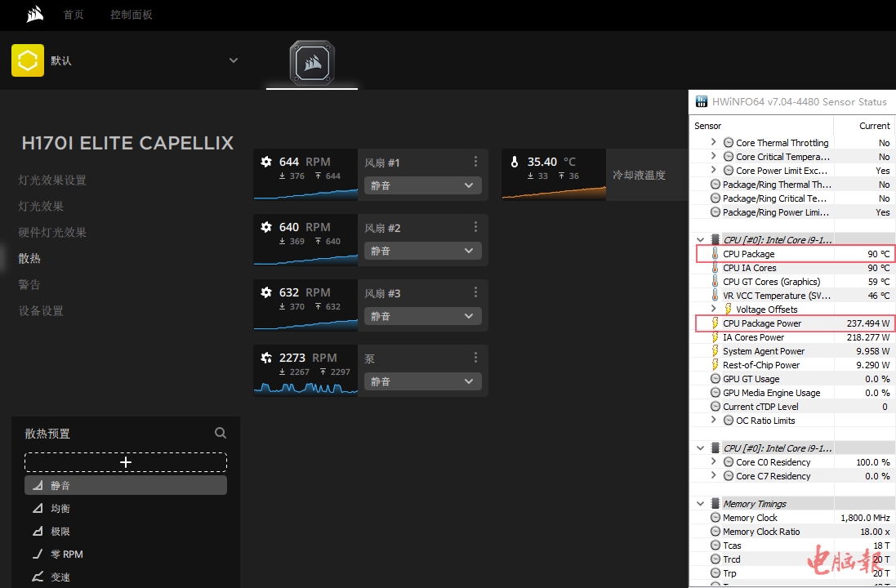Open the 泵 pump mode dropdown
This screenshot has width=896, height=588.
(x=422, y=381)
